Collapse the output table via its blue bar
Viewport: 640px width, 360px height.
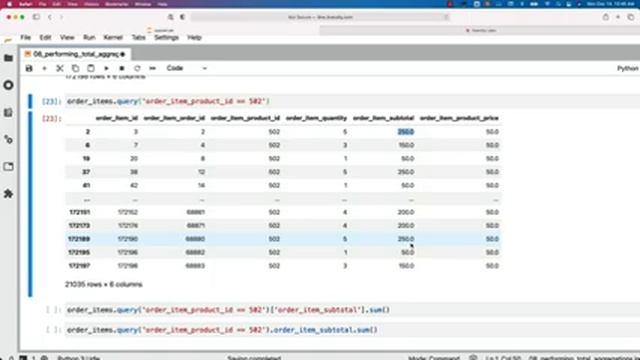pyautogui.click(x=30, y=204)
